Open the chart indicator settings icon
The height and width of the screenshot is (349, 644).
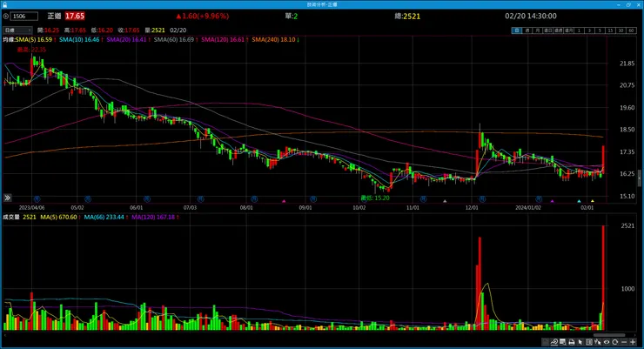point(554,342)
